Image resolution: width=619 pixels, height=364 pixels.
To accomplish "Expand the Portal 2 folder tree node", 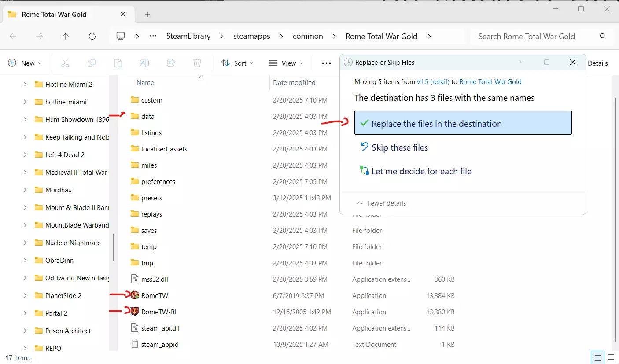I will pos(25,313).
